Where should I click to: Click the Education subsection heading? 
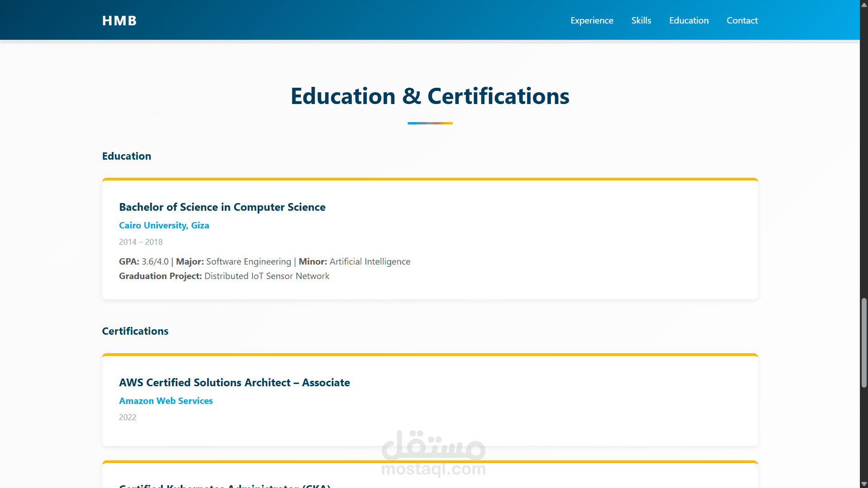127,156
